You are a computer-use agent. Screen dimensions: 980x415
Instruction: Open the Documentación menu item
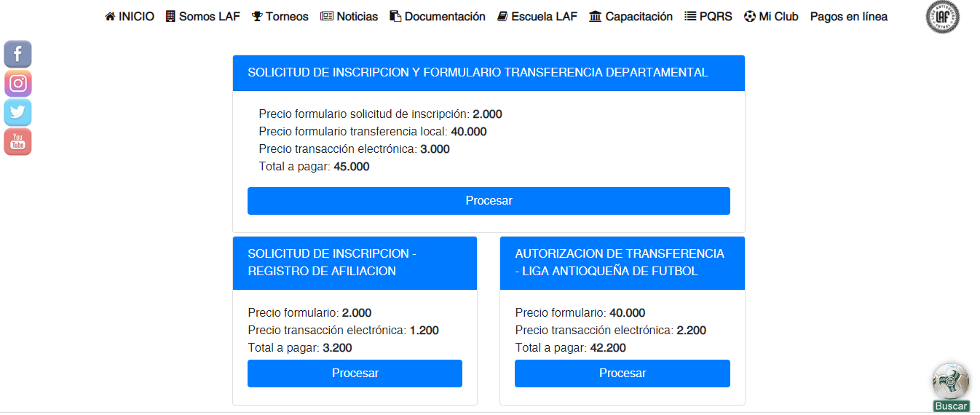pyautogui.click(x=438, y=16)
